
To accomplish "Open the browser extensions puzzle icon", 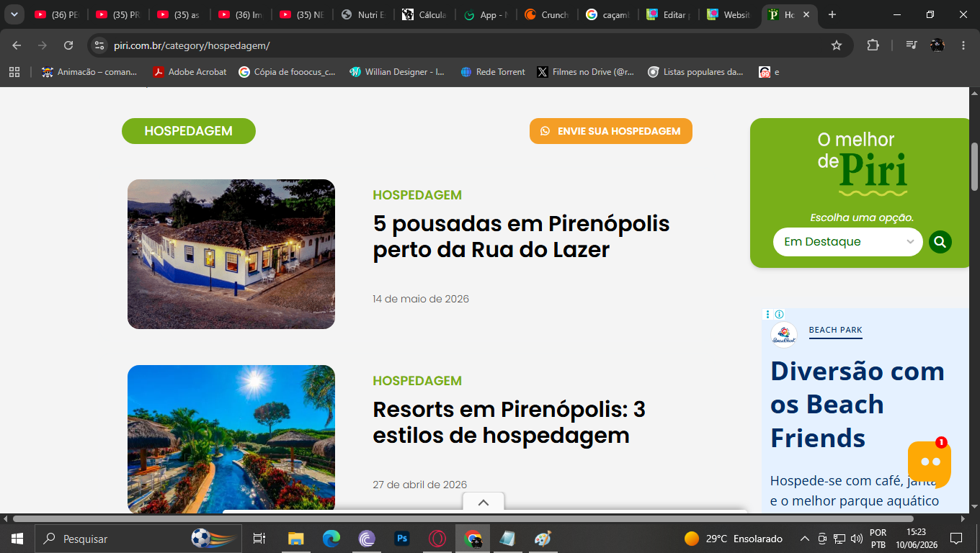I will point(873,45).
